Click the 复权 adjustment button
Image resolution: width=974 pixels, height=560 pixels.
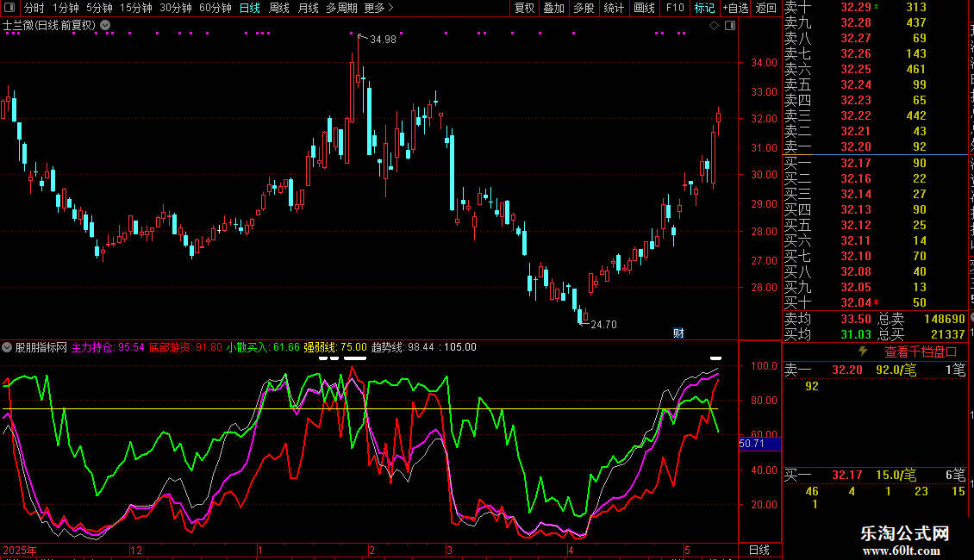524,8
